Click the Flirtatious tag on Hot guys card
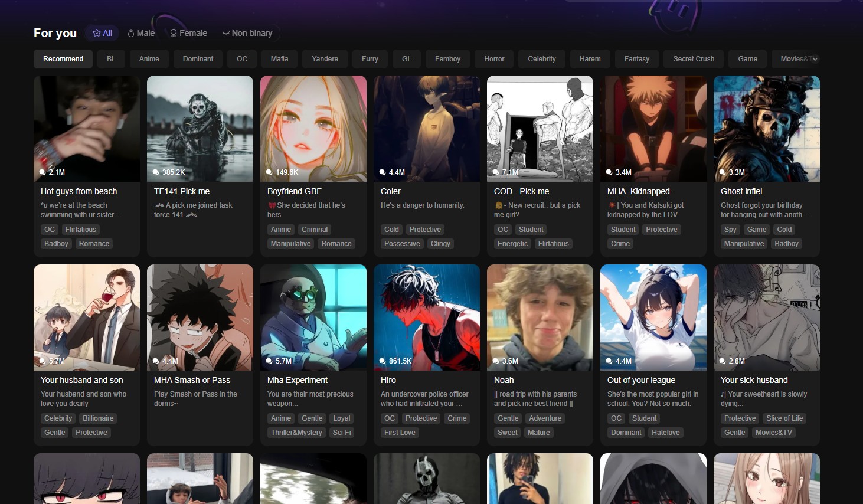The image size is (863, 504). 81,230
